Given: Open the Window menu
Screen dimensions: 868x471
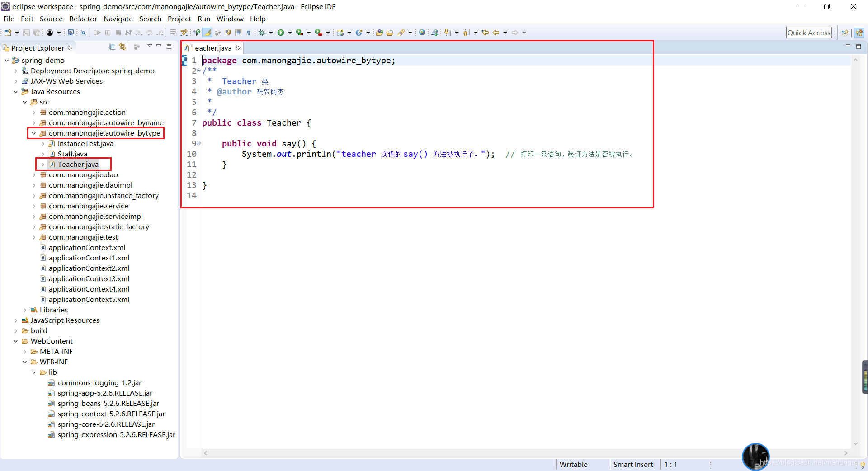Looking at the screenshot, I should click(x=230, y=19).
